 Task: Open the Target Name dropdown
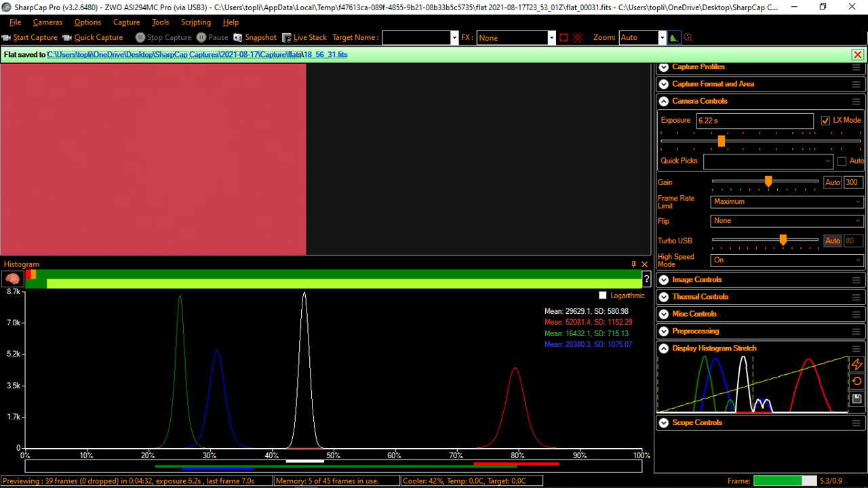[454, 38]
